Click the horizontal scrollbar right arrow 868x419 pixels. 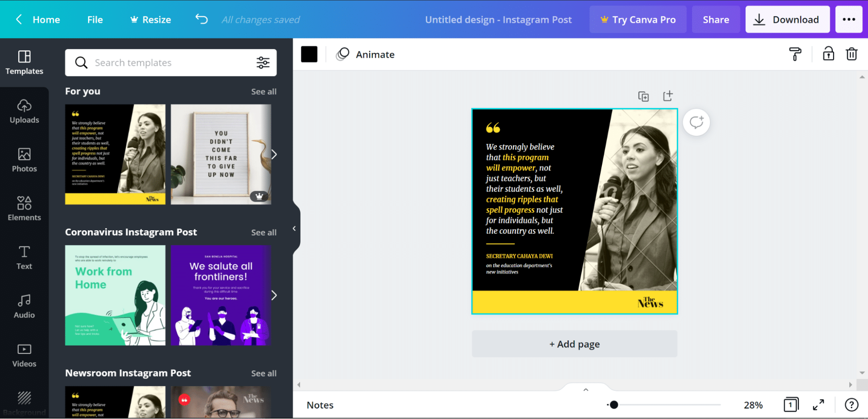850,385
